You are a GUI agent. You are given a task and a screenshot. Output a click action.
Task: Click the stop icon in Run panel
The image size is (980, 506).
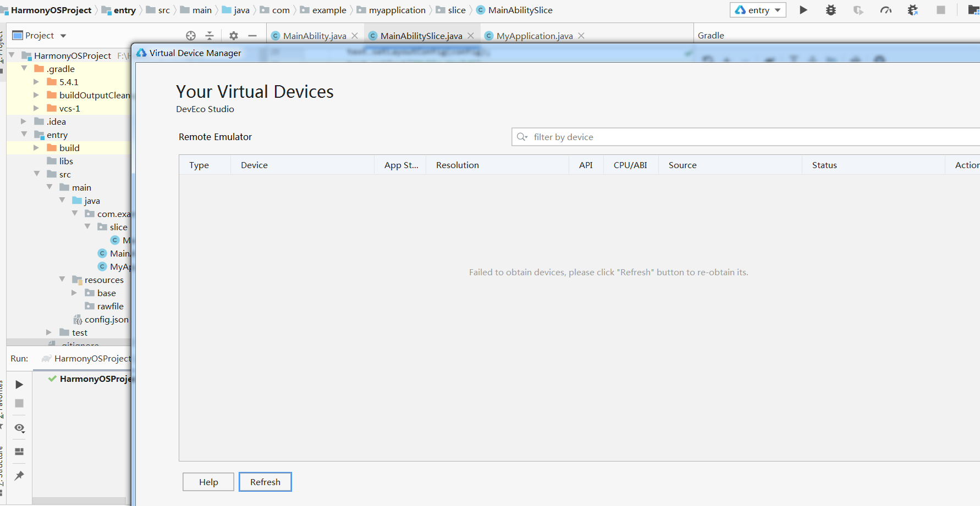[19, 403]
